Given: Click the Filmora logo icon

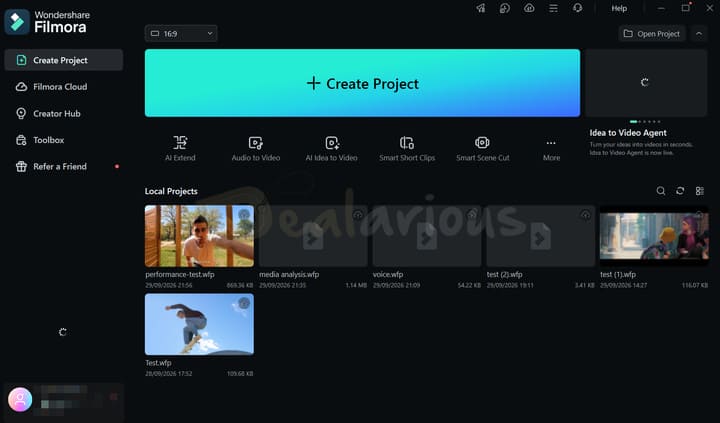Looking at the screenshot, I should pos(17,22).
